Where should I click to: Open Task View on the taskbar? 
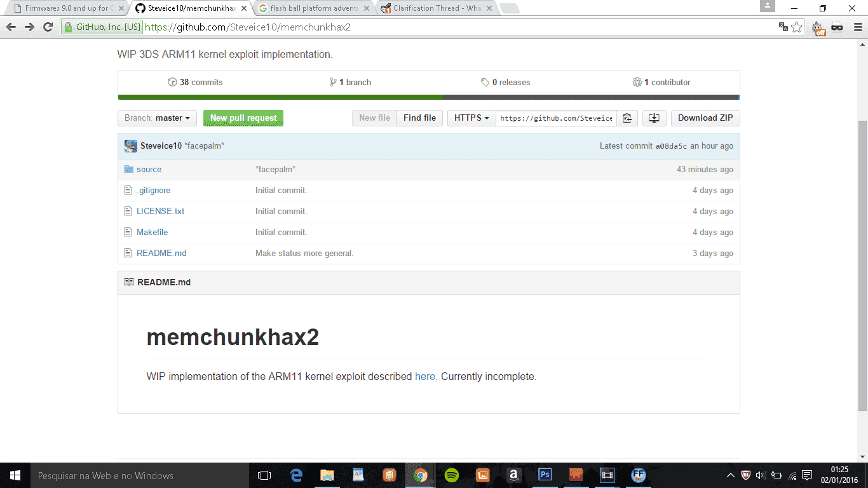pos(264,475)
